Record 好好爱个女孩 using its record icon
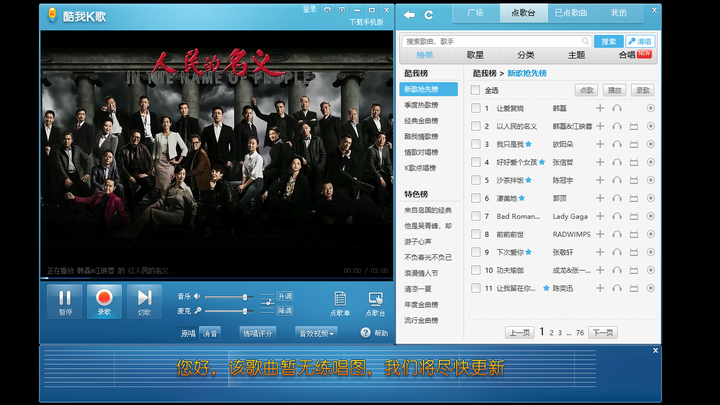The height and width of the screenshot is (405, 720). pyautogui.click(x=651, y=162)
